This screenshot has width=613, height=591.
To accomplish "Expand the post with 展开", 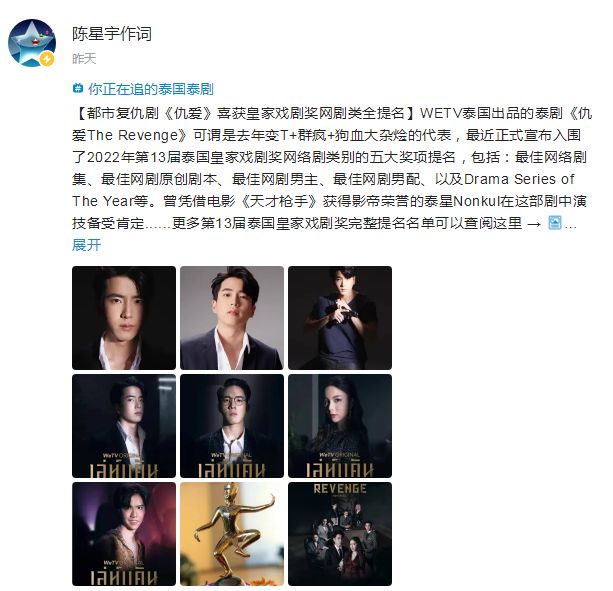I will pos(86,245).
